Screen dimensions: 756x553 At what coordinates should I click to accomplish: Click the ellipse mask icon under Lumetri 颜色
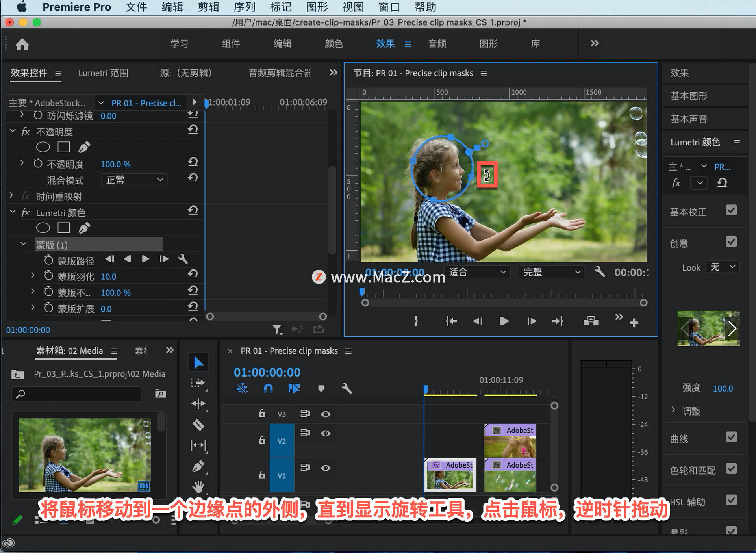43,228
